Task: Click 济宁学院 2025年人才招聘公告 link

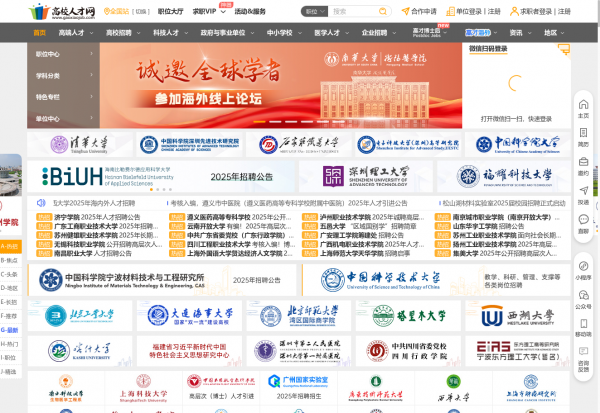Action: point(97,217)
